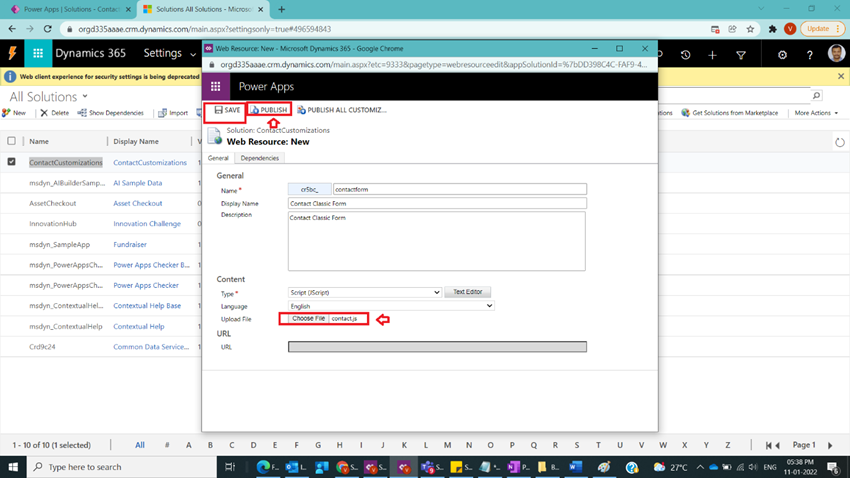This screenshot has height=478, width=850.
Task: Filter solutions by All
Action: point(140,445)
